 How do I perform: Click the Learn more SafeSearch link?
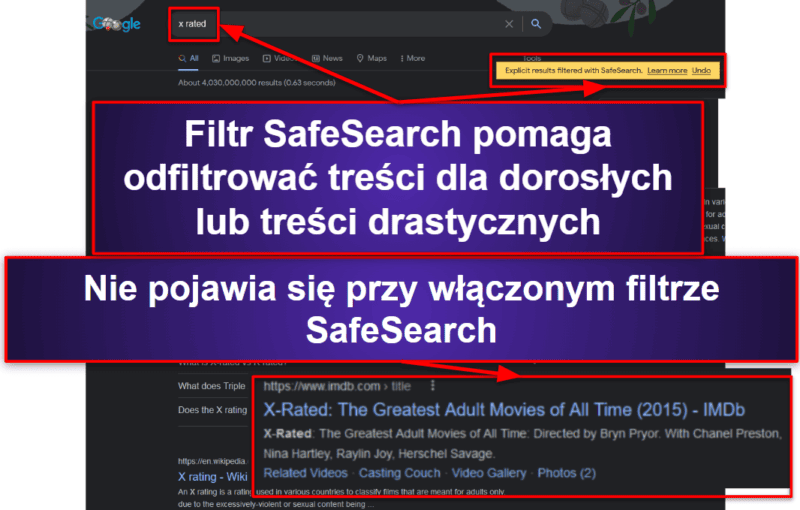(667, 70)
